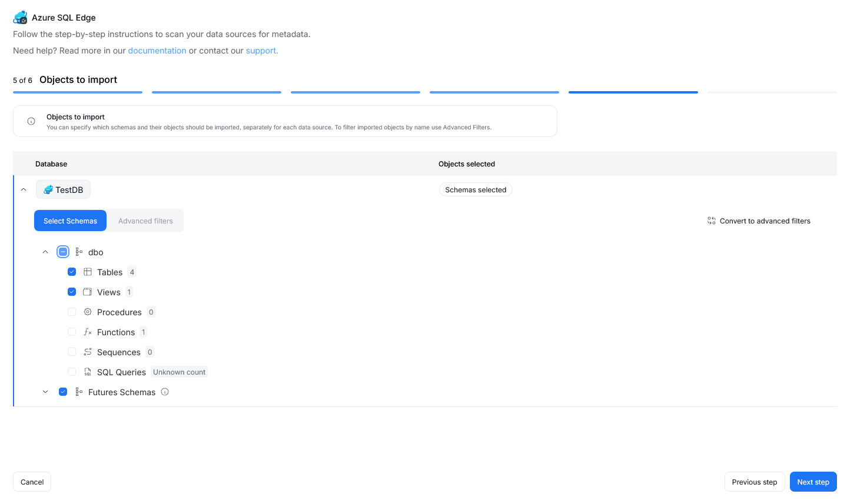Select the Futures Schemas row label
Image resolution: width=857 pixels, height=504 pixels.
pyautogui.click(x=122, y=392)
